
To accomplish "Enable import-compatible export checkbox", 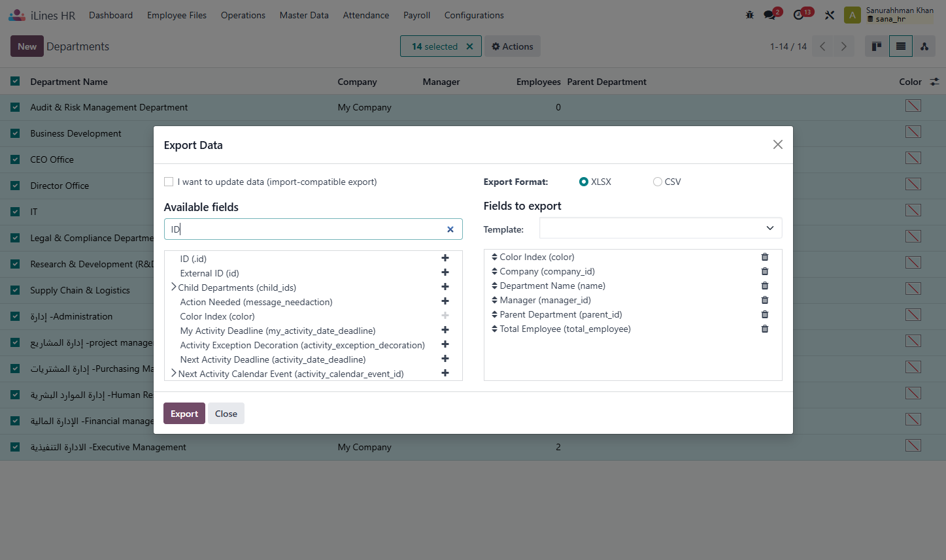I will tap(169, 182).
